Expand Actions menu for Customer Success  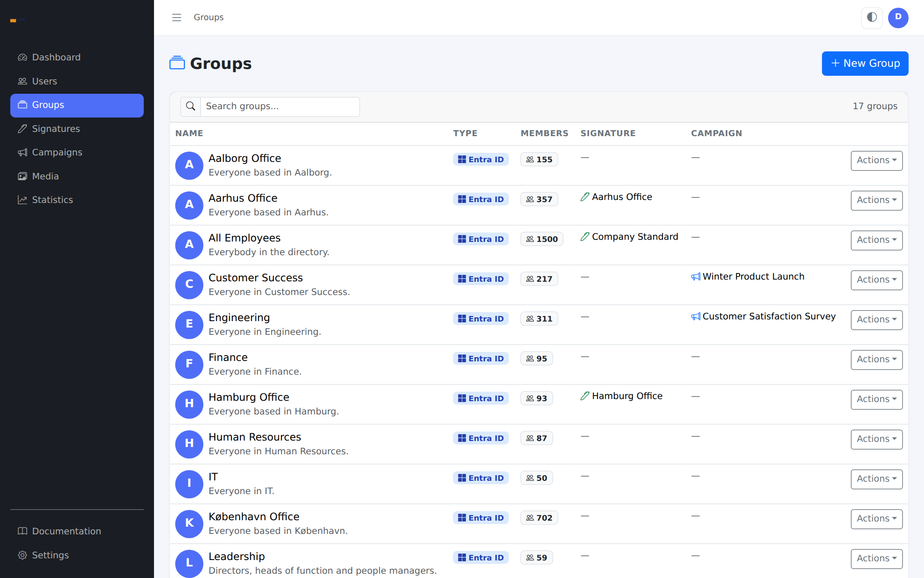pos(877,280)
